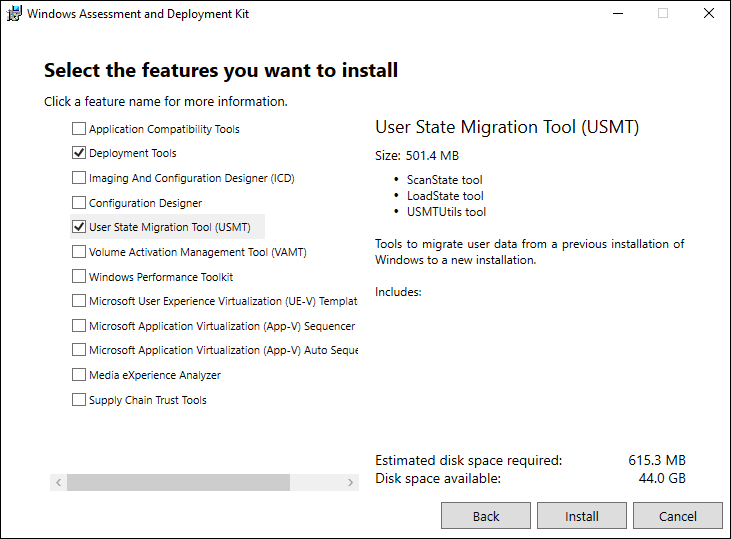Click the Deployment Tools feature name
This screenshot has height=539, width=731.
[x=132, y=153]
